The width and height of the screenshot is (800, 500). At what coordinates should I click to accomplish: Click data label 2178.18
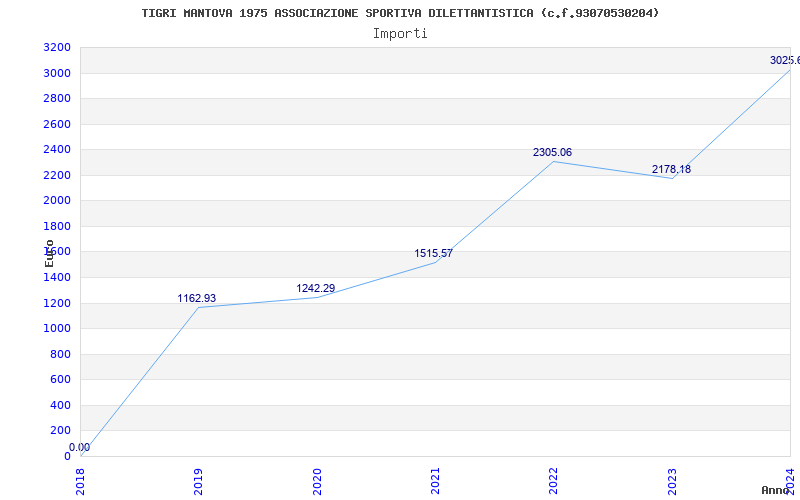coord(671,169)
